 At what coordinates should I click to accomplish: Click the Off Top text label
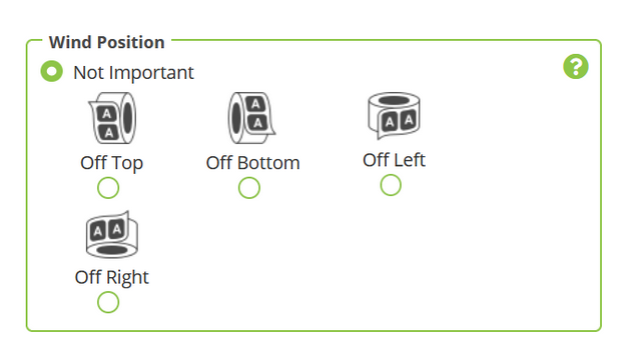112,163
